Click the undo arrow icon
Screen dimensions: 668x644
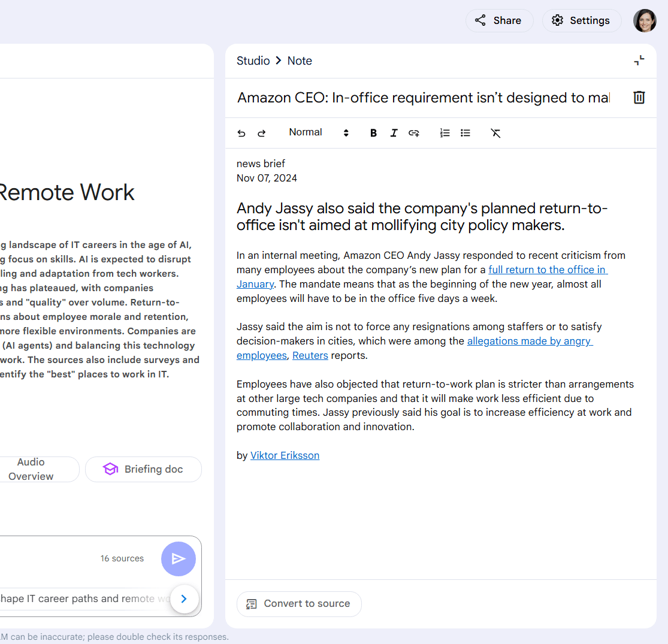point(241,133)
